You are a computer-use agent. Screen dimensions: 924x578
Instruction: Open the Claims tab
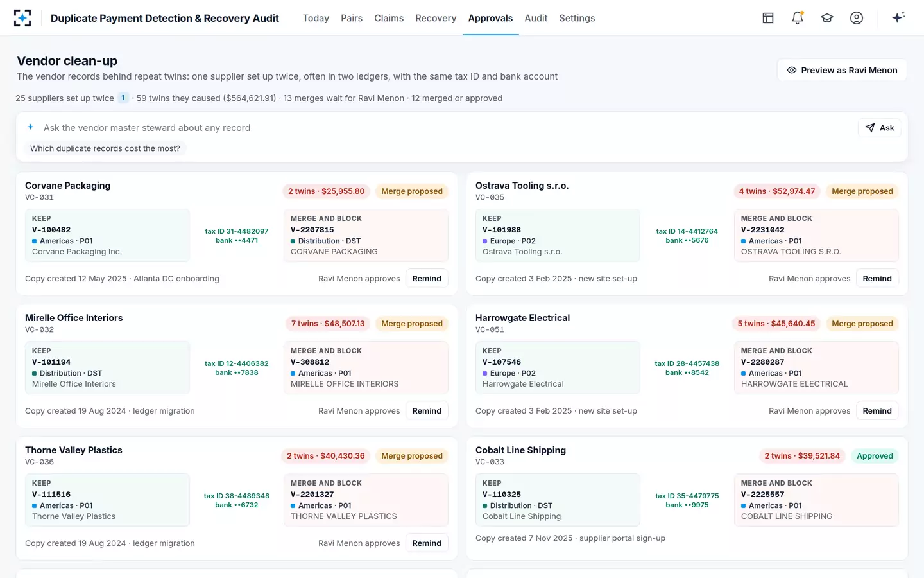click(389, 18)
